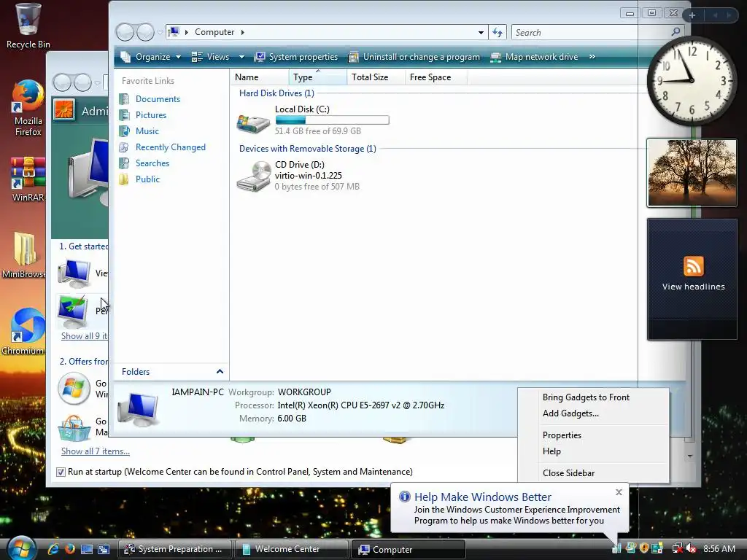Choose Close Sidebar from menu
The width and height of the screenshot is (747, 560).
coord(568,472)
